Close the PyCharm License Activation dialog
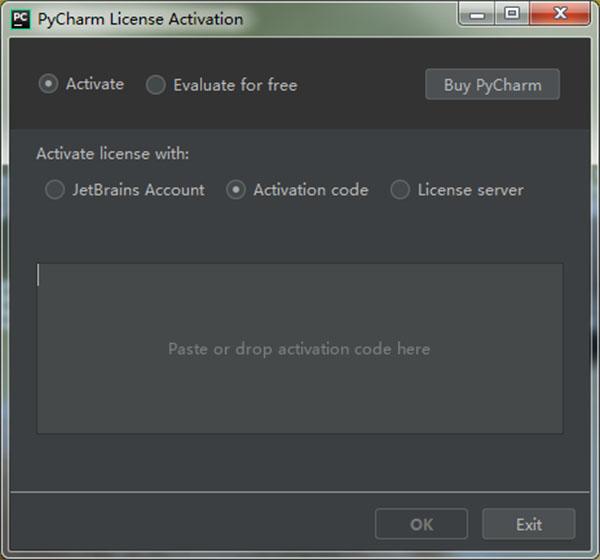Image resolution: width=600 pixels, height=560 pixels. coord(560,14)
